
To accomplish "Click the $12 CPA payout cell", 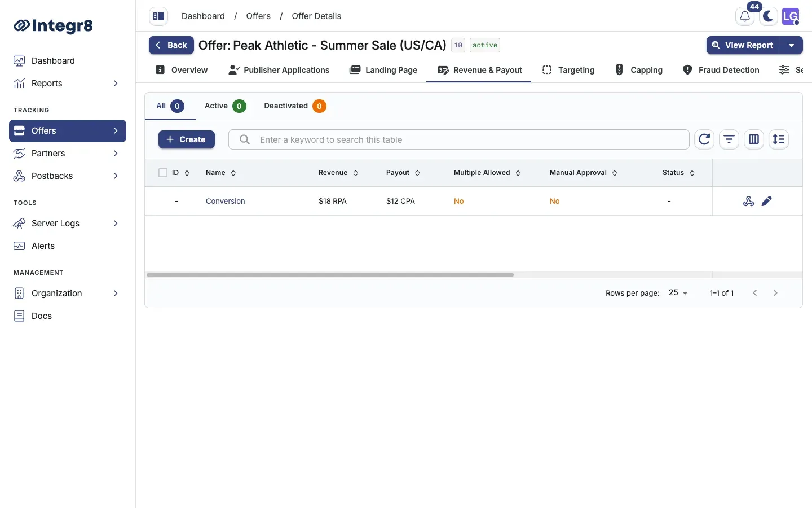I will (x=400, y=201).
